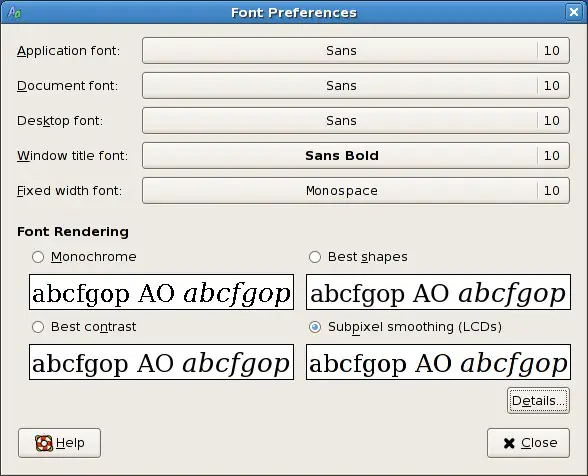
Task: Open the Document font selector
Action: coord(356,86)
